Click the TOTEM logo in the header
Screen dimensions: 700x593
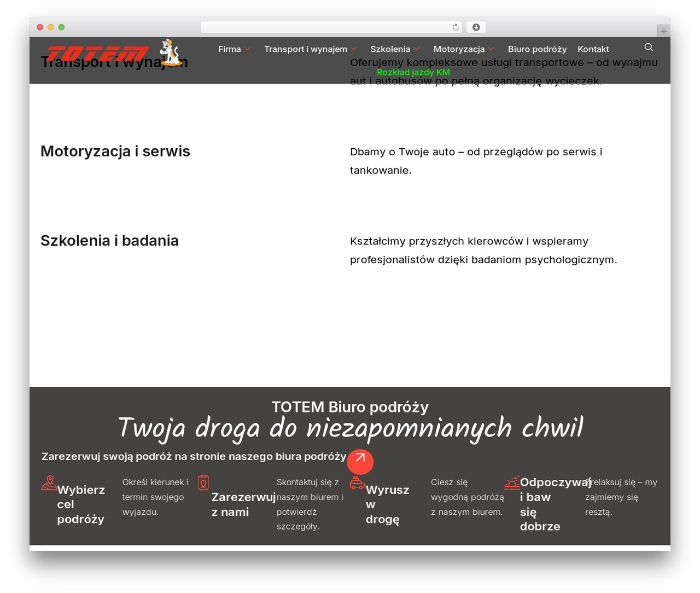coord(97,54)
